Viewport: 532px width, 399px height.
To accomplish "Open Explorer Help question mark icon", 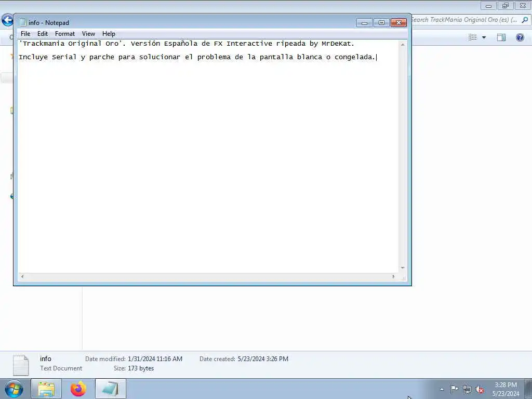I will (520, 37).
